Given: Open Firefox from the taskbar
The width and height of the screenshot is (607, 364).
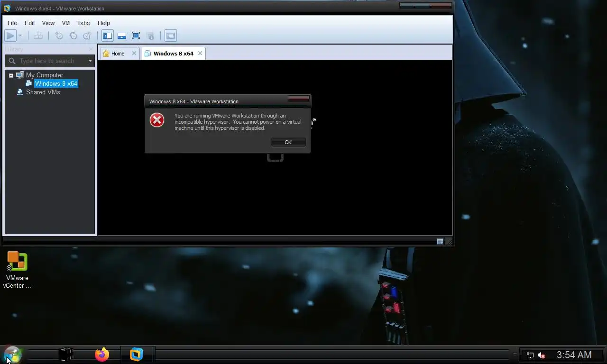Looking at the screenshot, I should click(102, 355).
